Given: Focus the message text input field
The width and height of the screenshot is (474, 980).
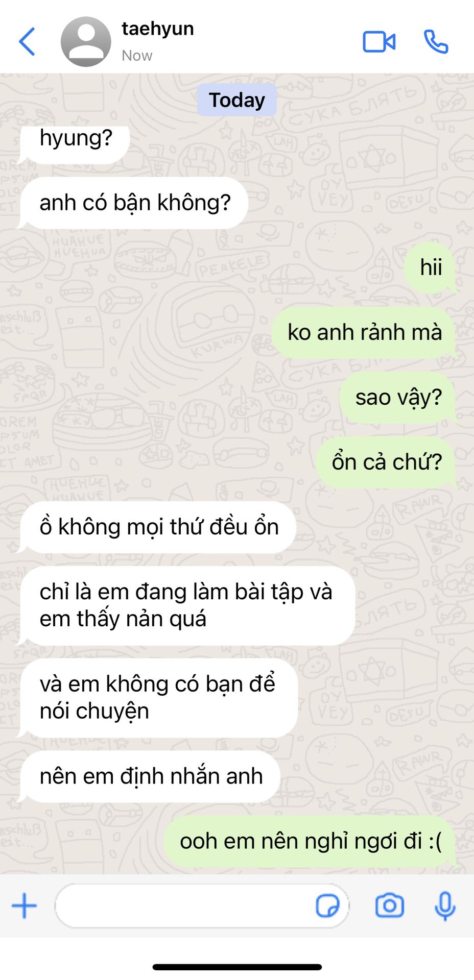Looking at the screenshot, I should pyautogui.click(x=202, y=906).
